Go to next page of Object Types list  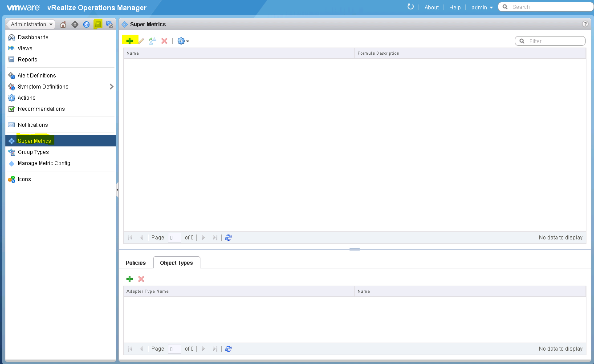[203, 349]
